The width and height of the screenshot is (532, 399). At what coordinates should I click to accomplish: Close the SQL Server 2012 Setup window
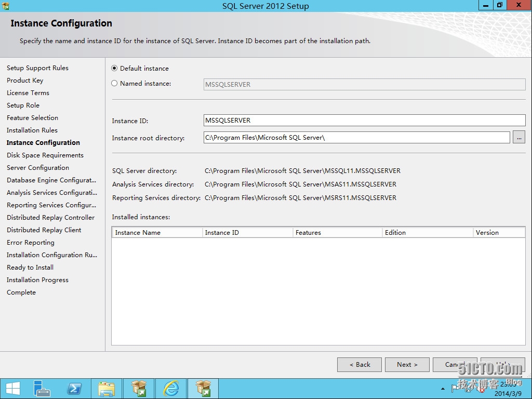coord(519,5)
